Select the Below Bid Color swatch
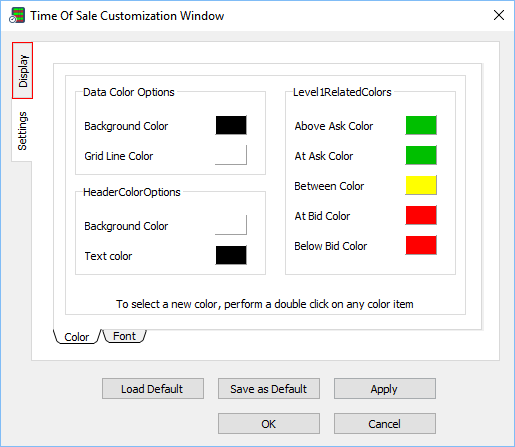 tap(421, 245)
